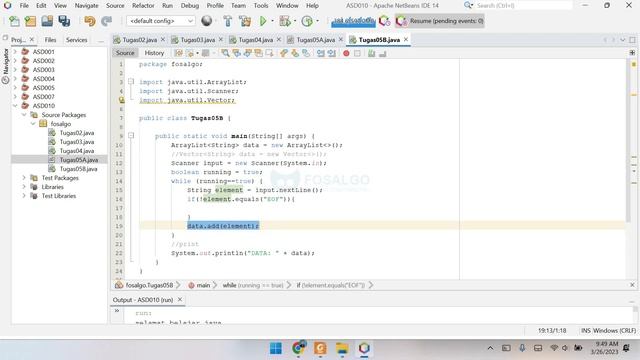Image resolution: width=640 pixels, height=360 pixels.
Task: Click the Redo arrow icon
Action: tap(107, 21)
